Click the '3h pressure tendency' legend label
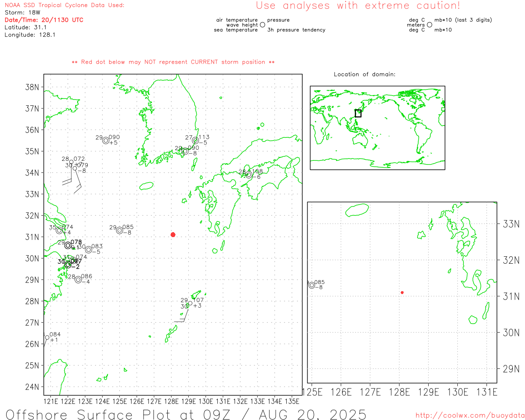525x420 pixels. pyautogui.click(x=296, y=30)
